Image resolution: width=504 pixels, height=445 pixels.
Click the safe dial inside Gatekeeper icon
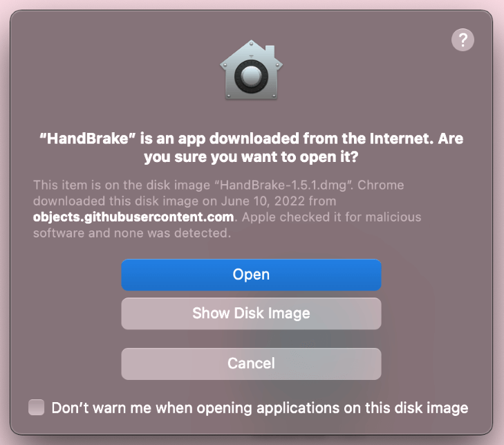(x=251, y=76)
